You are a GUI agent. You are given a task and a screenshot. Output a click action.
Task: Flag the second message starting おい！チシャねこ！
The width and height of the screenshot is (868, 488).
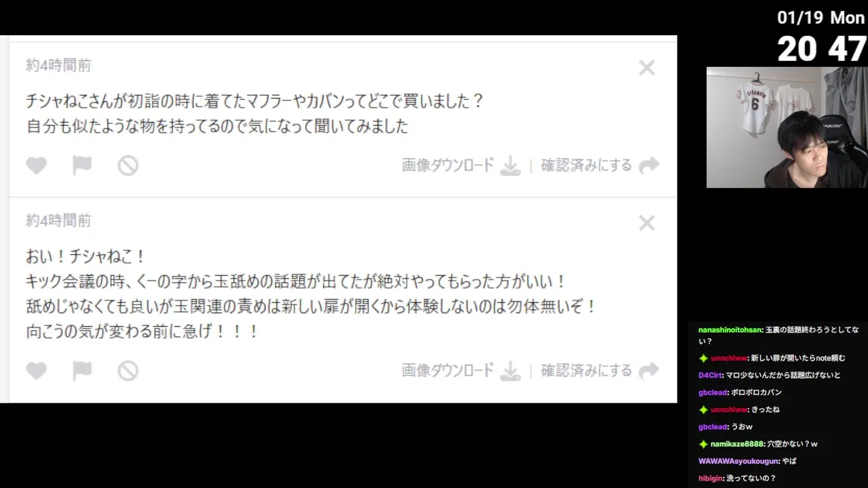coord(82,371)
